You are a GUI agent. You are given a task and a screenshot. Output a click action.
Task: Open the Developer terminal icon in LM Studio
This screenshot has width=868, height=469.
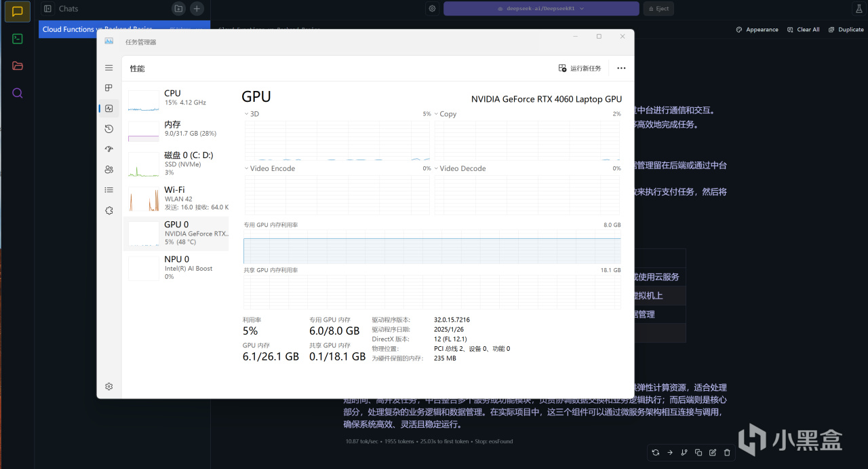[x=18, y=39]
